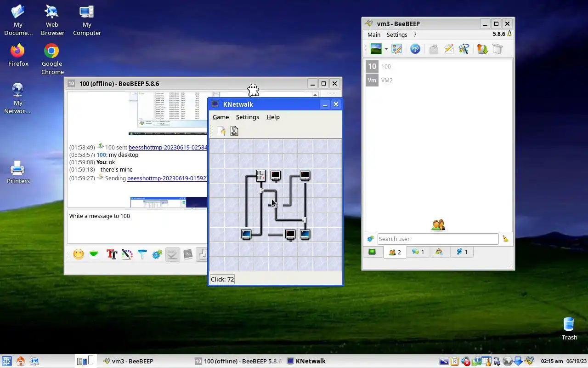The width and height of the screenshot is (588, 368).
Task: Select user VM2 in BeeBEEP list
Action: [x=438, y=80]
